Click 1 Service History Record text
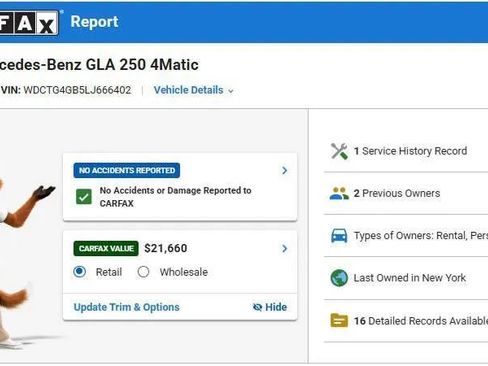Image resolution: width=488 pixels, height=366 pixels. pyautogui.click(x=410, y=151)
